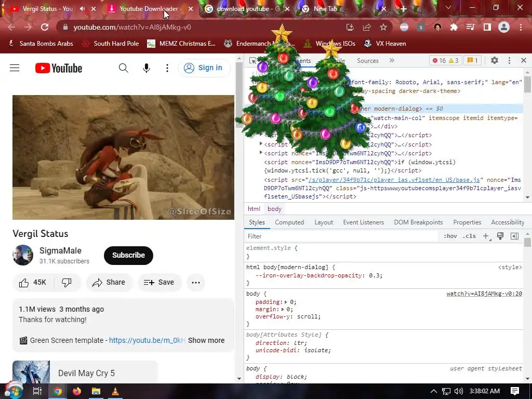Open watch?v=AI8jAMkg-v0:20 stylesheet source link
Screen dimensions: 532x399
(484, 294)
